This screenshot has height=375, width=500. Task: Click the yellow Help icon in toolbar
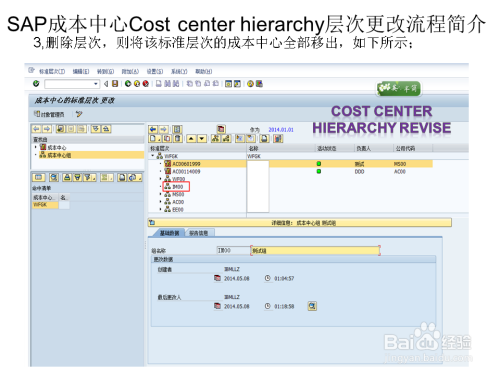tap(250, 84)
